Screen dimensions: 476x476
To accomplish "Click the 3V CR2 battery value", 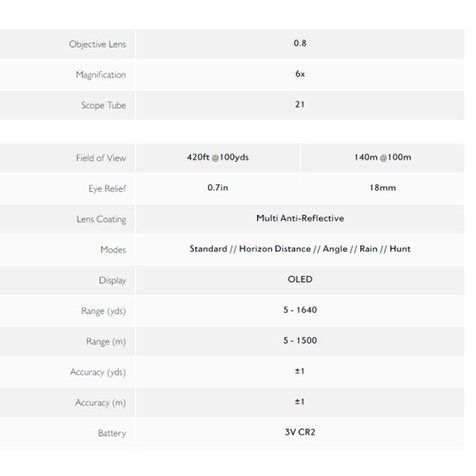I will point(300,432).
